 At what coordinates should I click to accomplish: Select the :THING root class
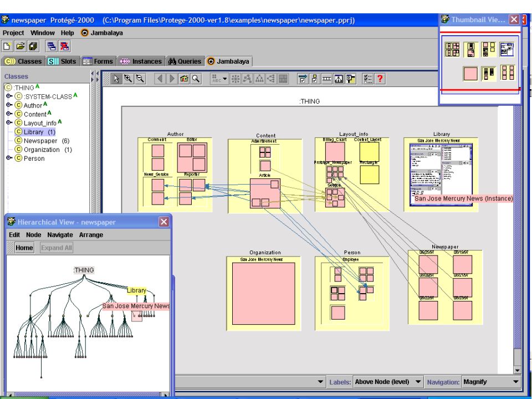(x=22, y=88)
